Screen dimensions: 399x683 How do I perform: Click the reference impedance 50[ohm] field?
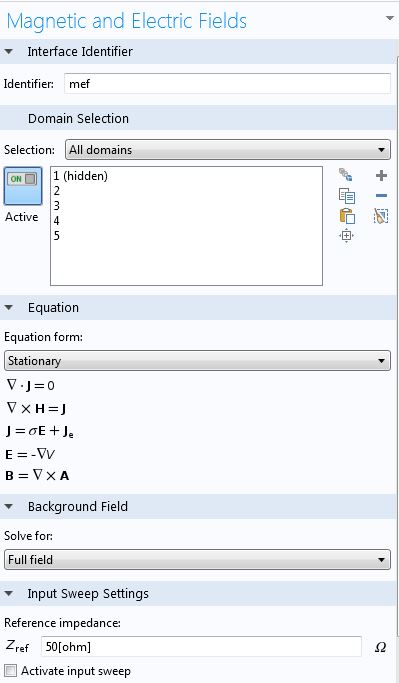(201, 646)
